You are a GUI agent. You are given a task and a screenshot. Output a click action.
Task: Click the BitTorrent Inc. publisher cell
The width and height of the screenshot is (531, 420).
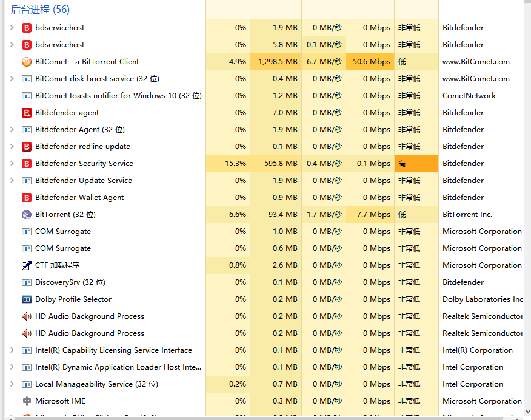tap(467, 215)
